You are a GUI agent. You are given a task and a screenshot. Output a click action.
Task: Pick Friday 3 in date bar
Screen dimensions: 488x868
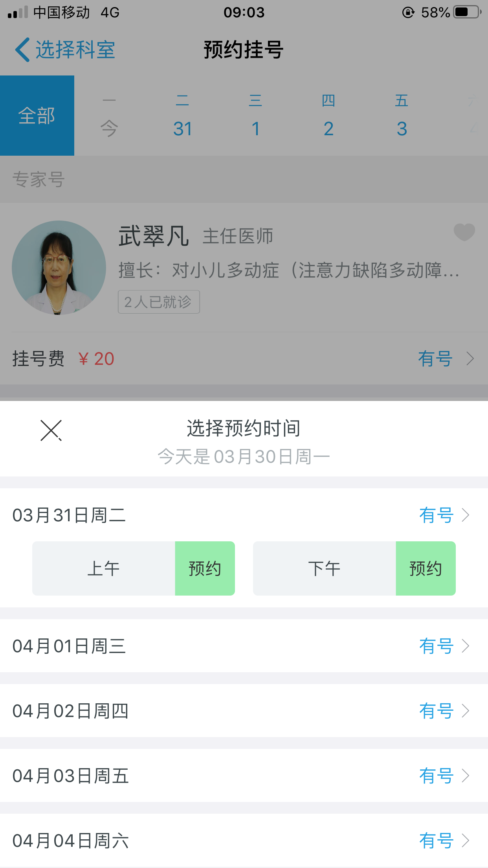point(402,116)
